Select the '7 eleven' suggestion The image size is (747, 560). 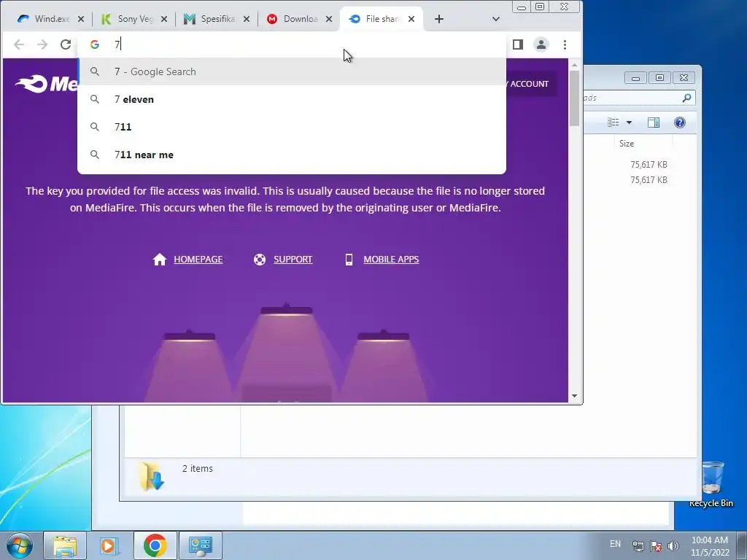pos(292,99)
